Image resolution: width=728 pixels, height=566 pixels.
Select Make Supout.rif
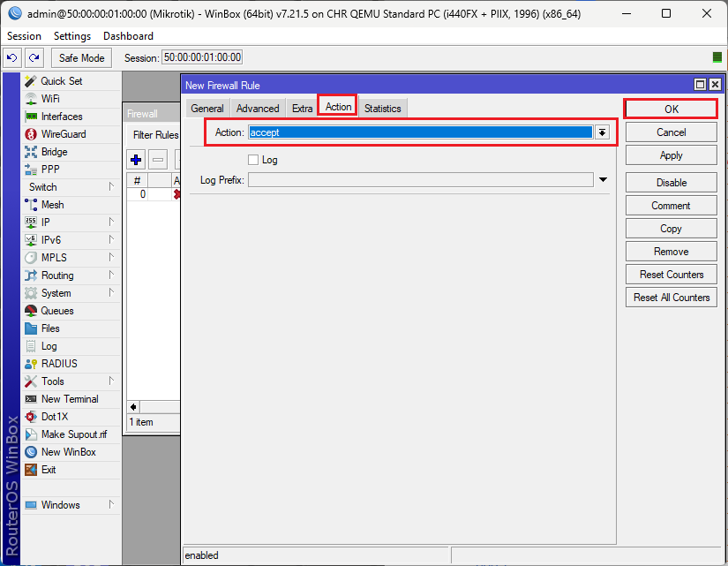(74, 434)
